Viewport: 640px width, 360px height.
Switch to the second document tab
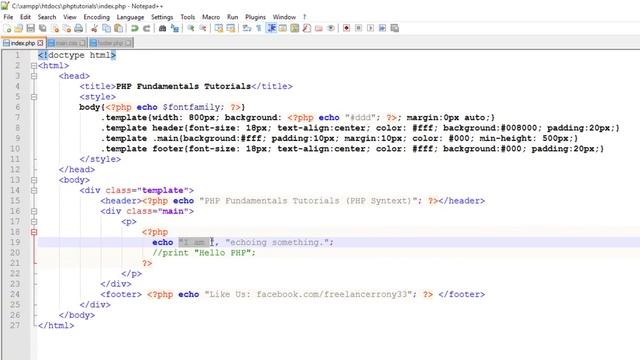pyautogui.click(x=67, y=43)
